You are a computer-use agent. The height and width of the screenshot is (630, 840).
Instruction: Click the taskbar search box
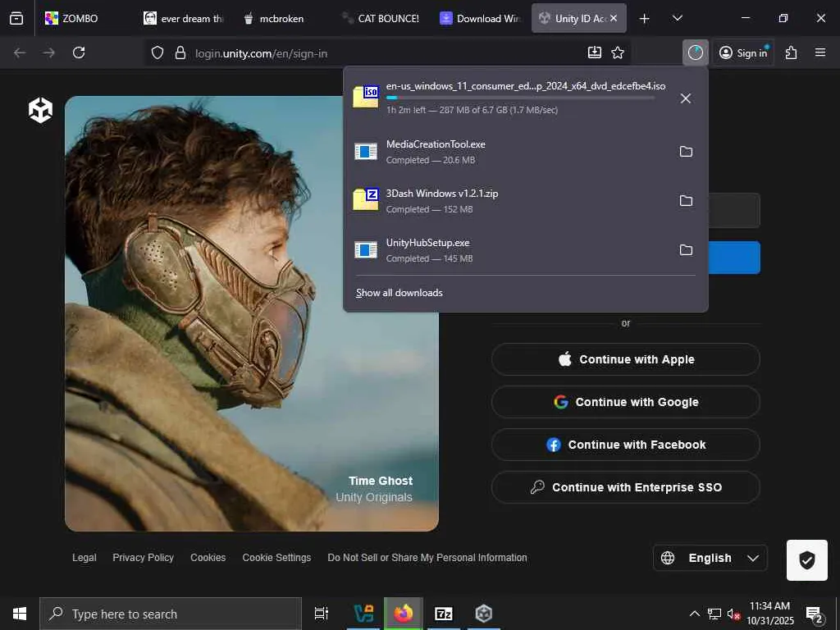point(171,614)
